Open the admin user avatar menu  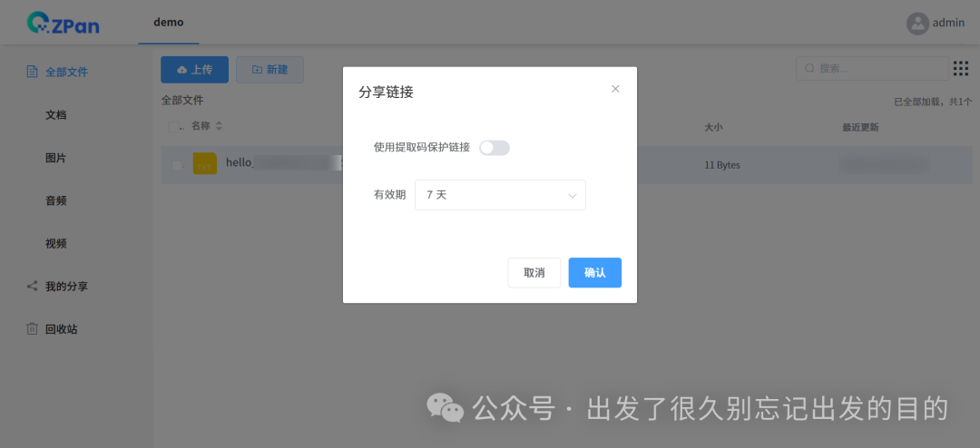[917, 23]
